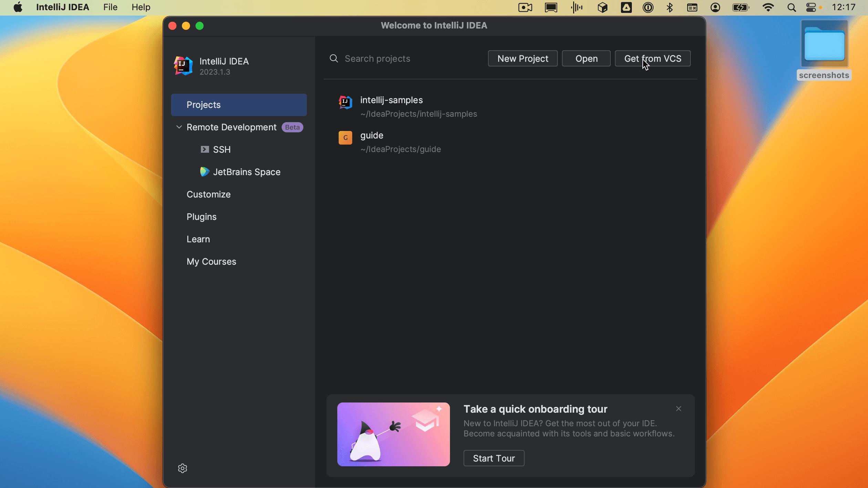Click the settings gear icon bottom left
868x488 pixels.
(x=183, y=468)
